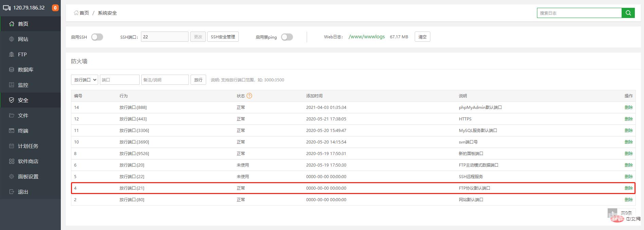
Task: Click the 网站 globe icon in sidebar
Action: pos(12,39)
